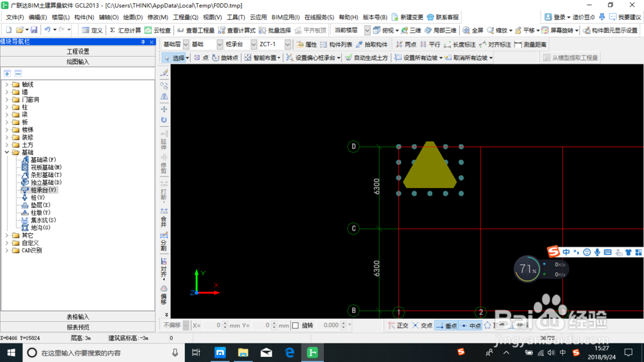Open the 当前楼层 dropdown
Screen dimensions: 644x362
pyautogui.click(x=367, y=30)
